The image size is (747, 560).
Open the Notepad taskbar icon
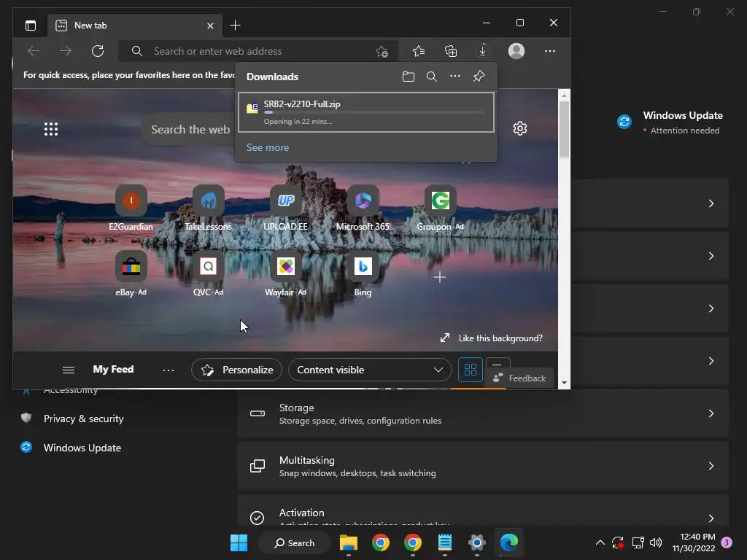(x=444, y=542)
